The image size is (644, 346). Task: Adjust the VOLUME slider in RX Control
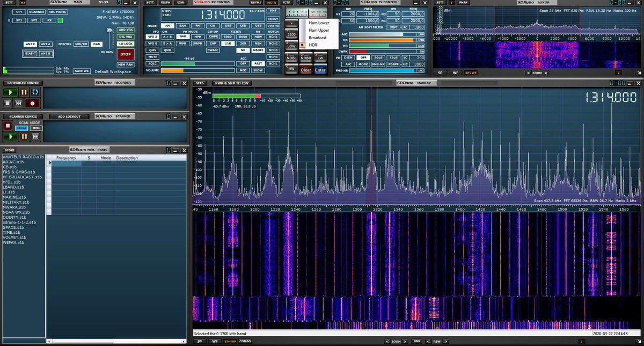point(197,70)
